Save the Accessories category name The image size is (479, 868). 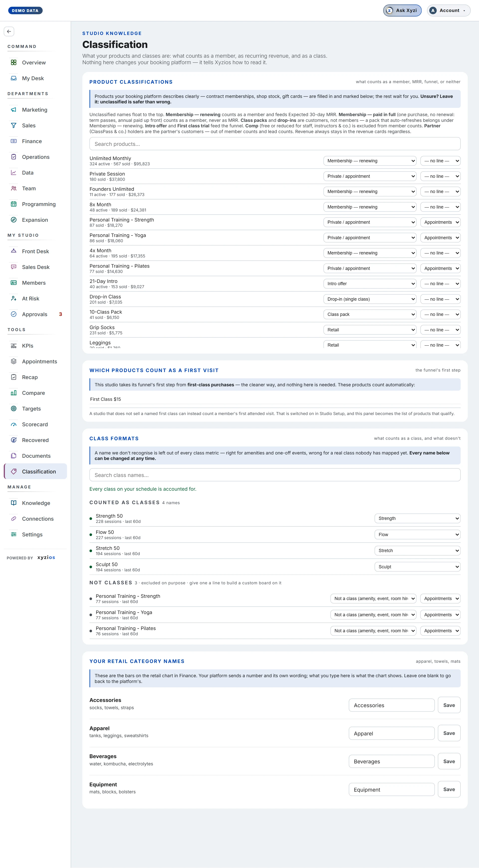(x=449, y=705)
